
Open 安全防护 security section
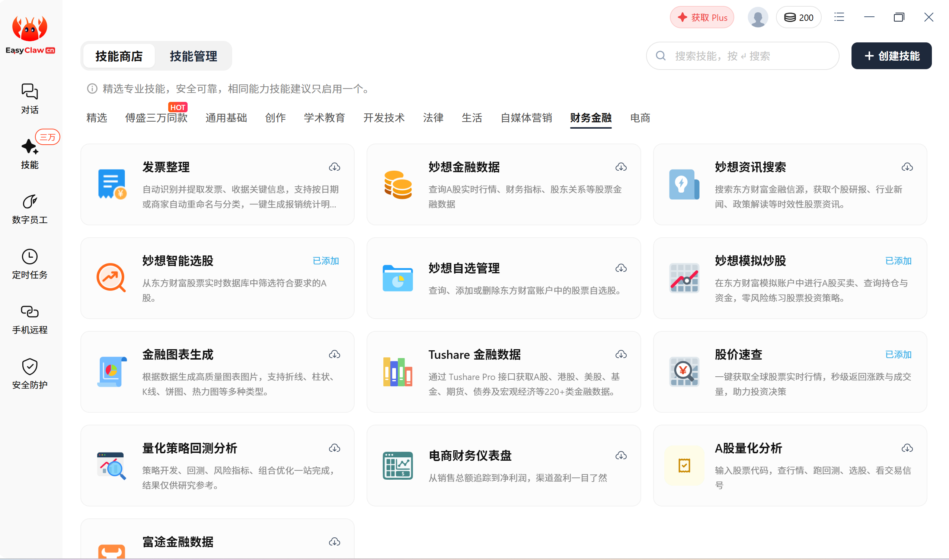click(29, 374)
